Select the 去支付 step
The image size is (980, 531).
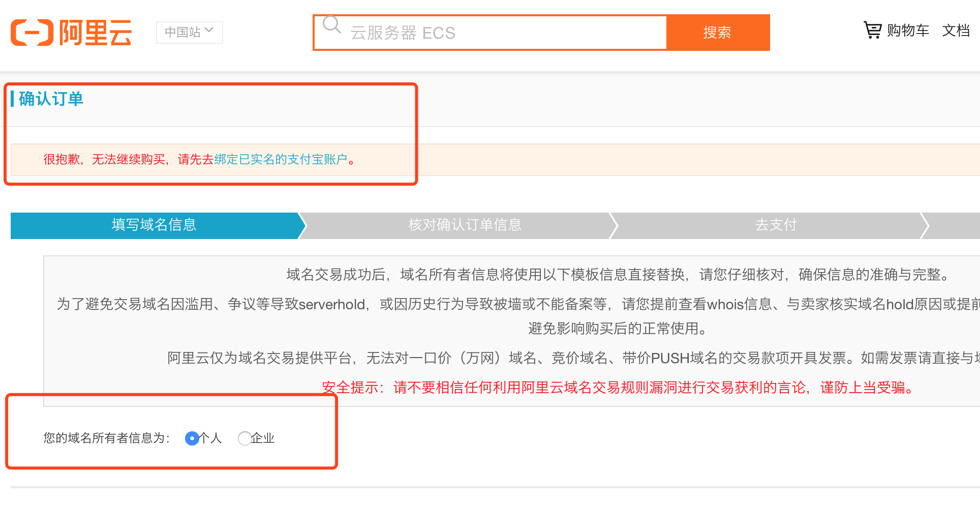775,225
